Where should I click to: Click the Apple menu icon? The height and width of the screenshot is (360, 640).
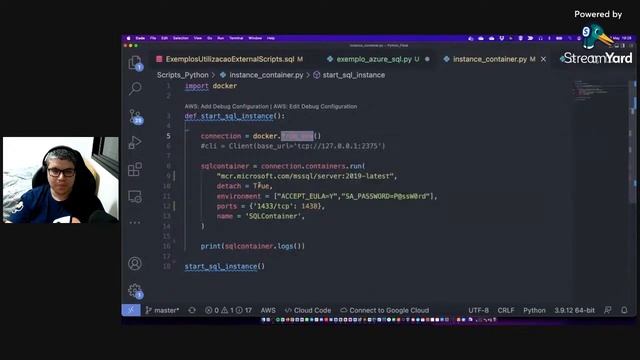pyautogui.click(x=128, y=38)
